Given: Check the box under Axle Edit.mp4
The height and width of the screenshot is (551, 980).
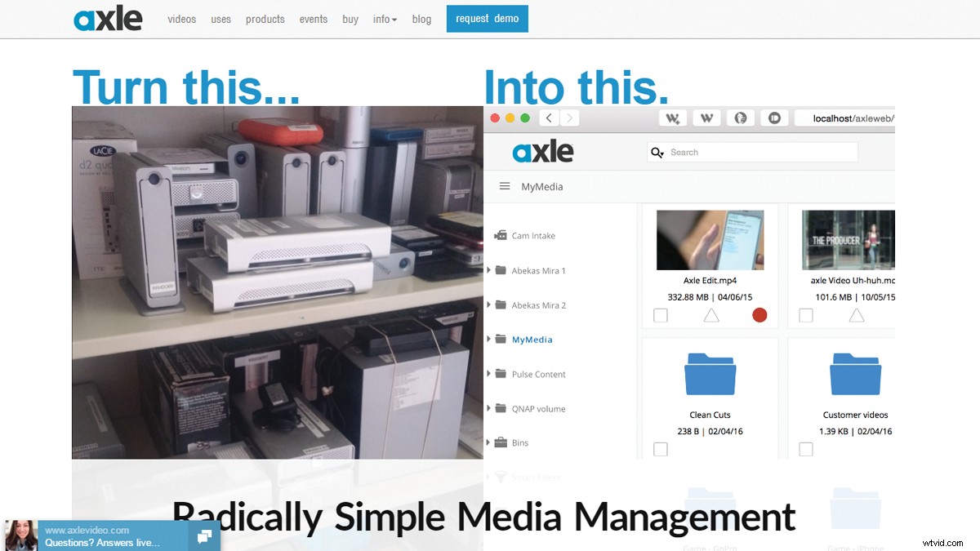Looking at the screenshot, I should click(661, 314).
